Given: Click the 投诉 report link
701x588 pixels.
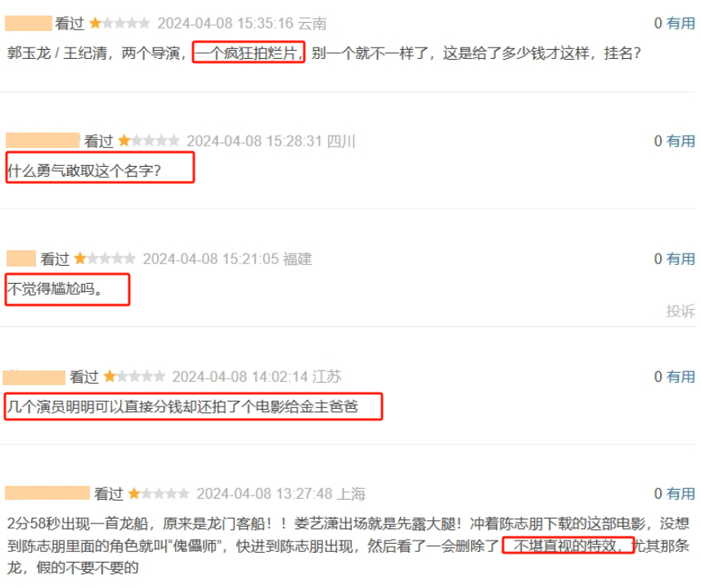Looking at the screenshot, I should 681,311.
